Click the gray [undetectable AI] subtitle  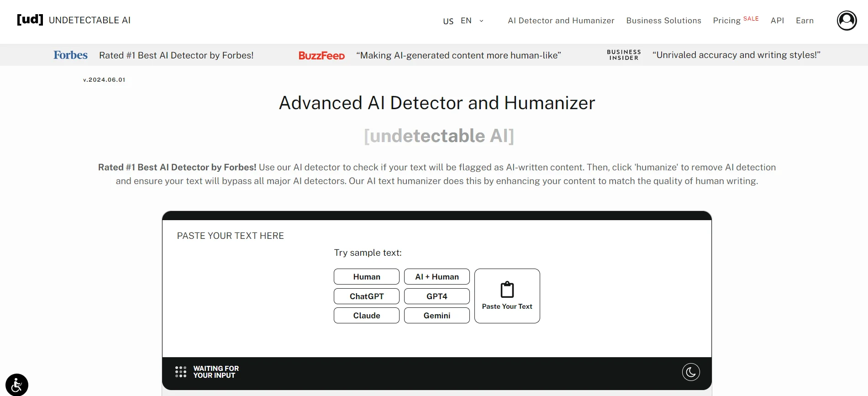[x=439, y=136]
